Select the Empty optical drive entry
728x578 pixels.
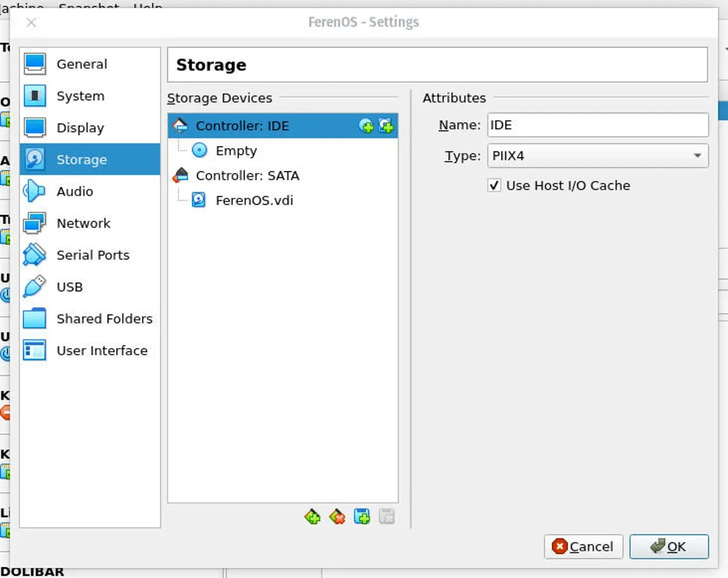pyautogui.click(x=283, y=151)
